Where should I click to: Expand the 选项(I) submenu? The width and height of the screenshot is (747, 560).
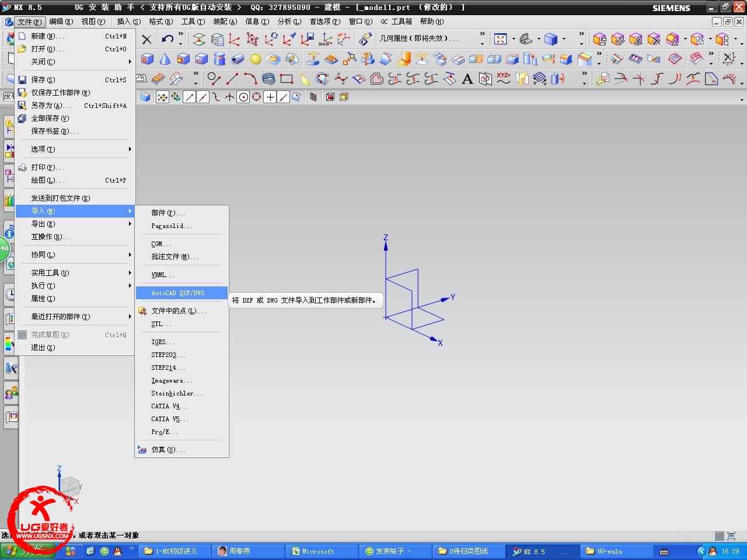pos(75,149)
